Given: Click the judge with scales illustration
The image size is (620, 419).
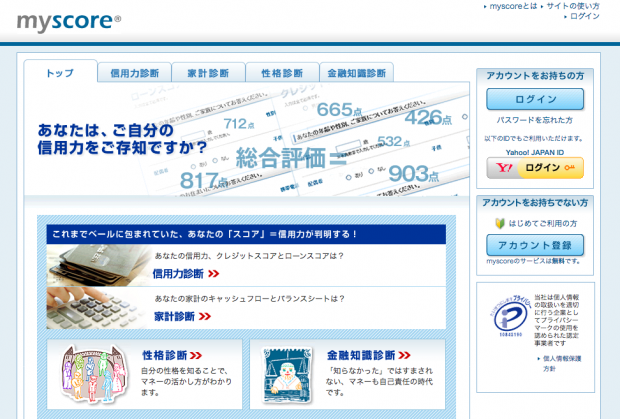Looking at the screenshot, I should (288, 375).
